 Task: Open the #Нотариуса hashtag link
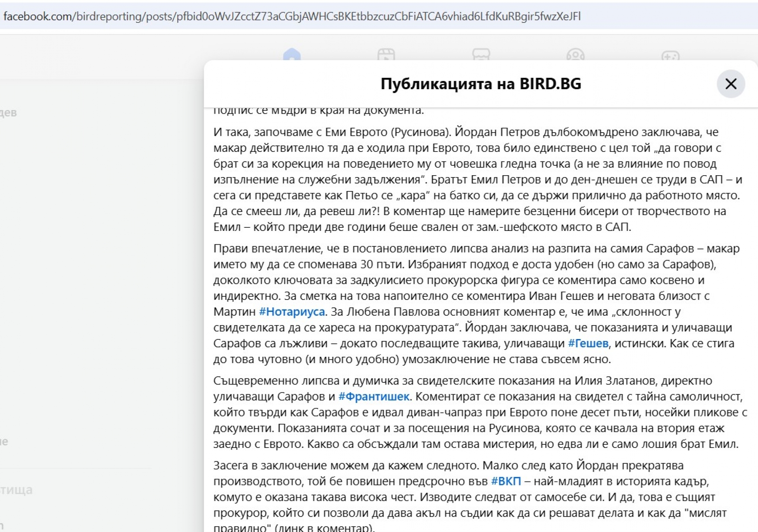[x=292, y=312]
